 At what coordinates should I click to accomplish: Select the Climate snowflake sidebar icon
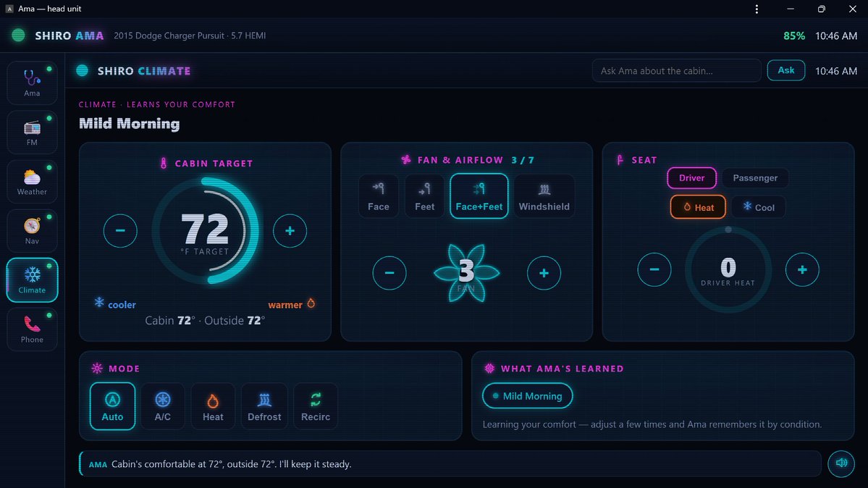tap(32, 280)
